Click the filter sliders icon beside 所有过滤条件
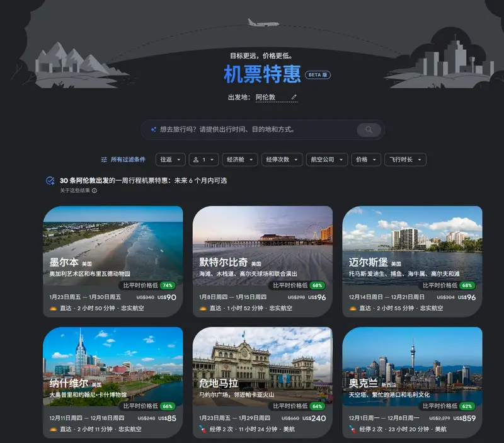Viewport: 504px width, 443px height. [x=105, y=160]
